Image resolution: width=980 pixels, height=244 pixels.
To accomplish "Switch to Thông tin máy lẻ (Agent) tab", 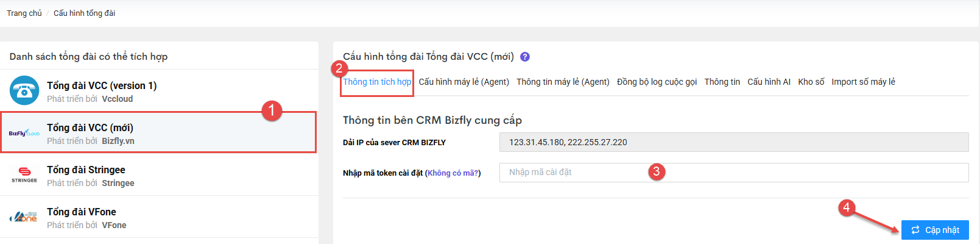I will (563, 82).
